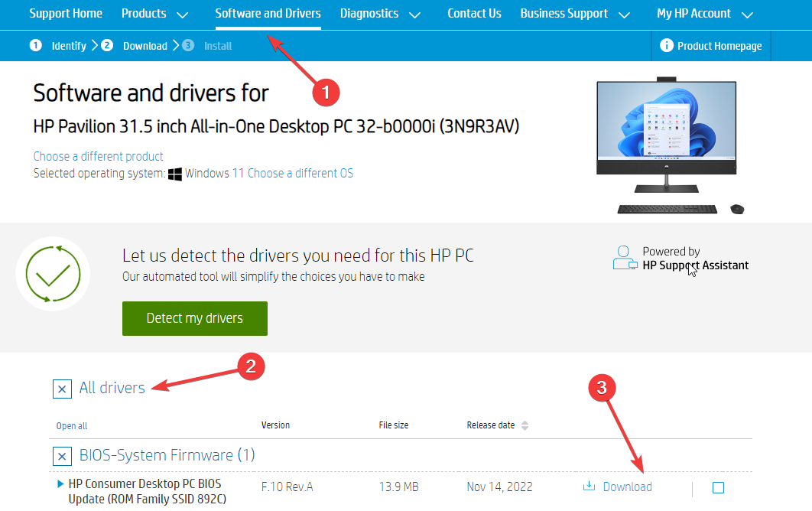812x511 pixels.
Task: Click the HP Support Assistant icon
Action: (625, 258)
